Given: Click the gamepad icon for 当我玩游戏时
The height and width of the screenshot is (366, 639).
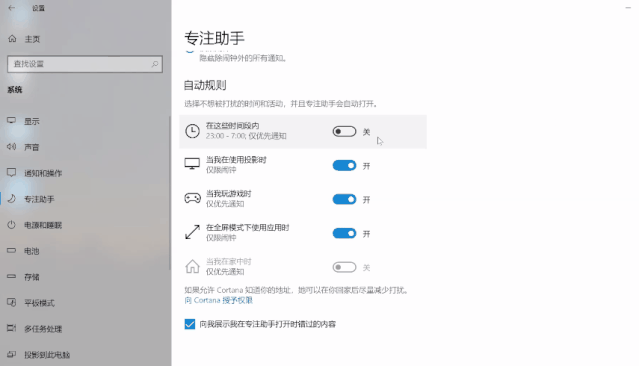Looking at the screenshot, I should (192, 198).
